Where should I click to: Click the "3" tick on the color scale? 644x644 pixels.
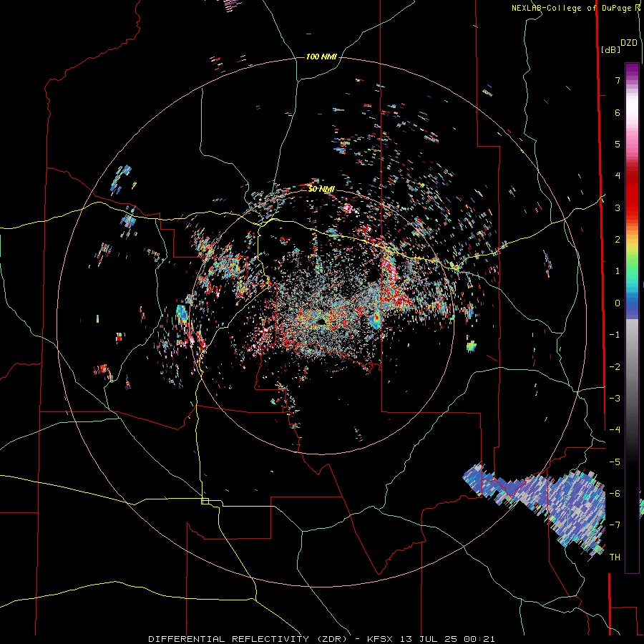pyautogui.click(x=618, y=208)
